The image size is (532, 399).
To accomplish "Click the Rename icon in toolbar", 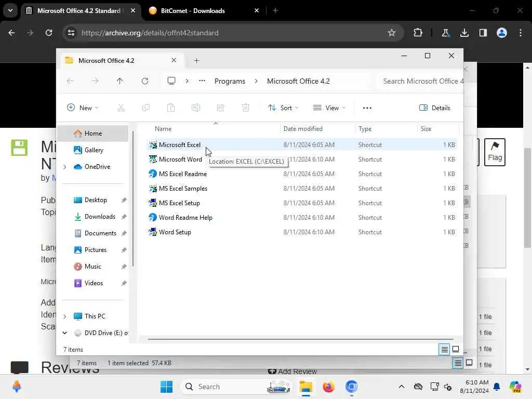I will (196, 108).
